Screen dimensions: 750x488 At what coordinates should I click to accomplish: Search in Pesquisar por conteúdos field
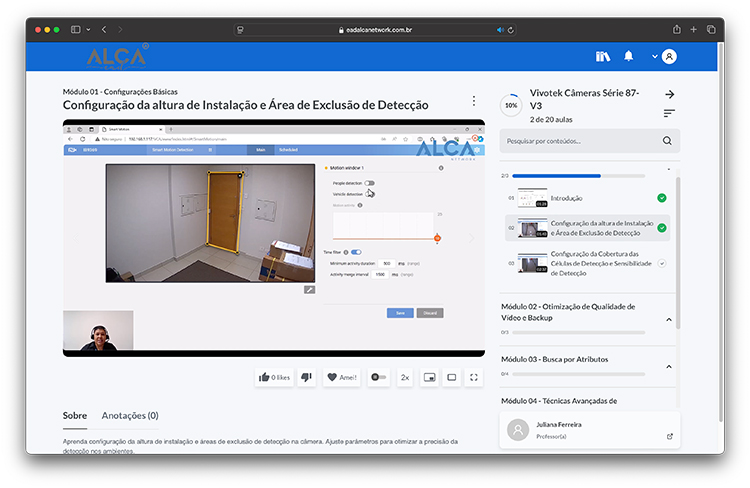click(x=589, y=141)
